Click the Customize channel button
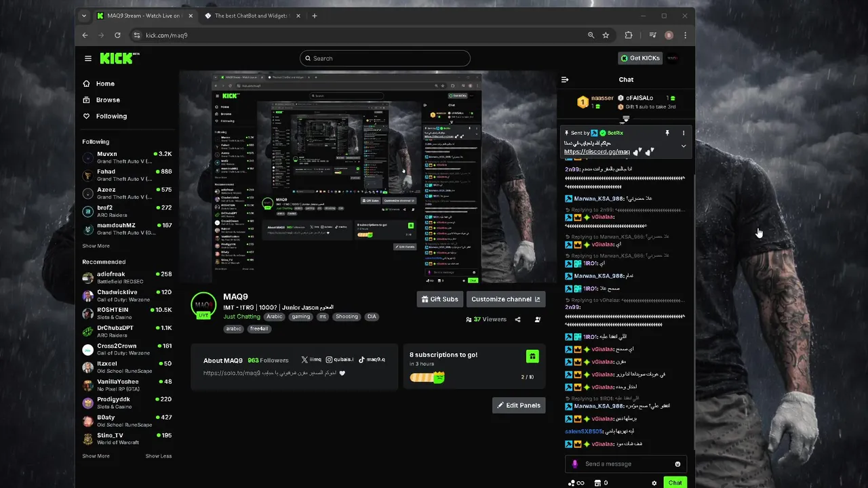This screenshot has width=868, height=488. coord(505,299)
